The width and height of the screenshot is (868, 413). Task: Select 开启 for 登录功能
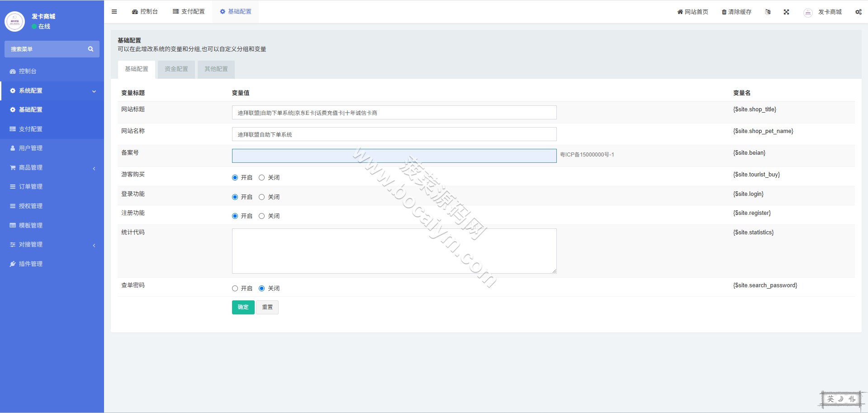pyautogui.click(x=235, y=197)
